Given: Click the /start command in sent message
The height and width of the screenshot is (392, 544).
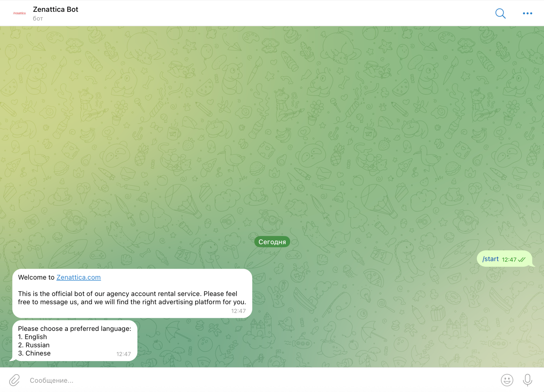Looking at the screenshot, I should click(490, 259).
